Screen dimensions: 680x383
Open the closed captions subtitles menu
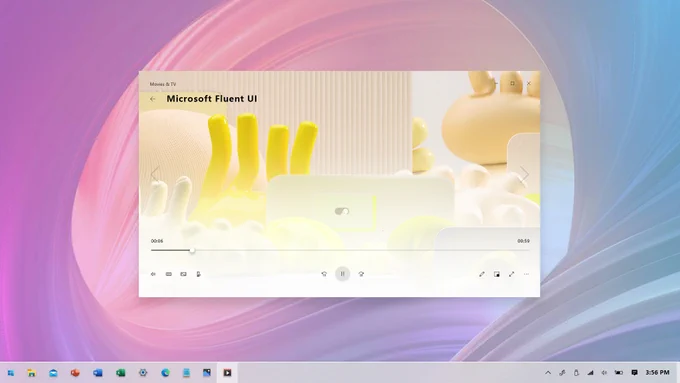(169, 274)
